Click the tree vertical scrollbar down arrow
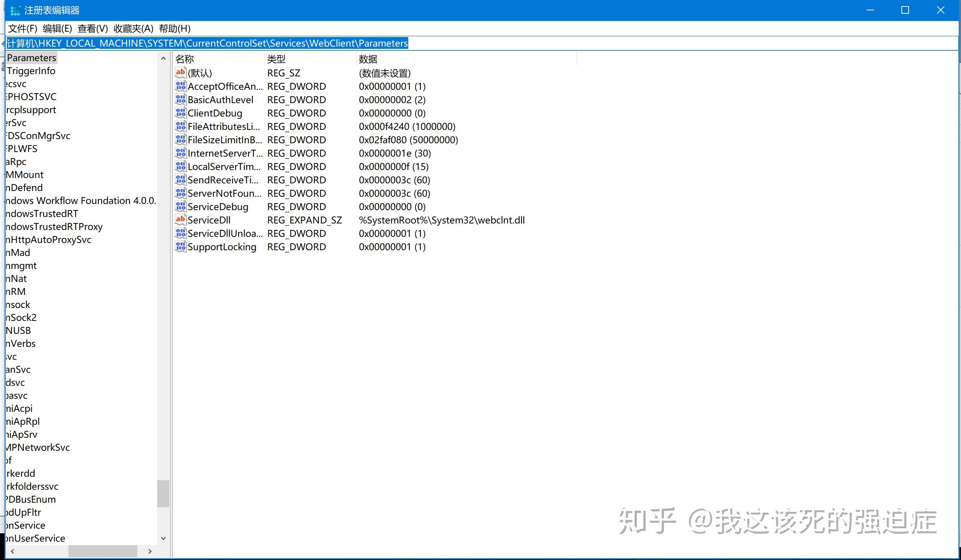Image resolution: width=961 pixels, height=560 pixels. pyautogui.click(x=163, y=538)
